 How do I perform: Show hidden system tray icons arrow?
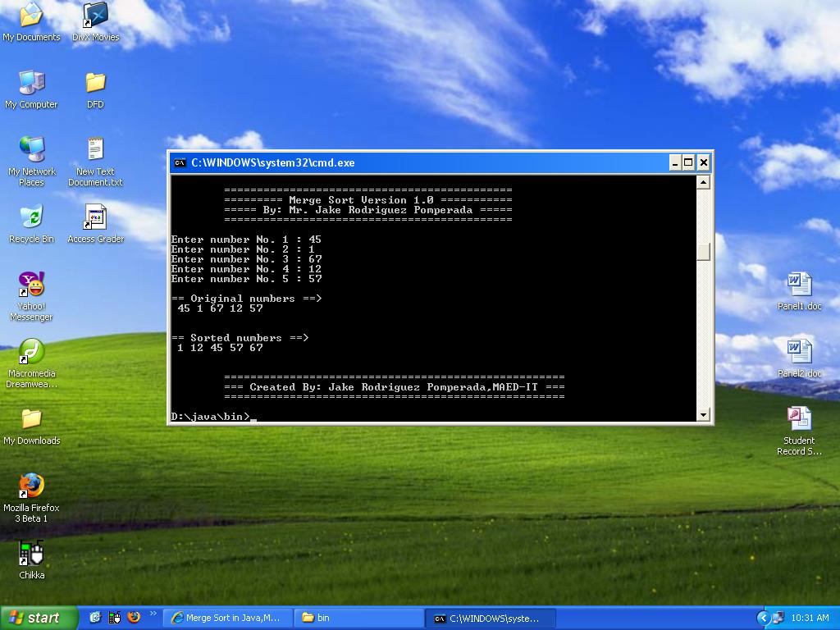pos(763,618)
